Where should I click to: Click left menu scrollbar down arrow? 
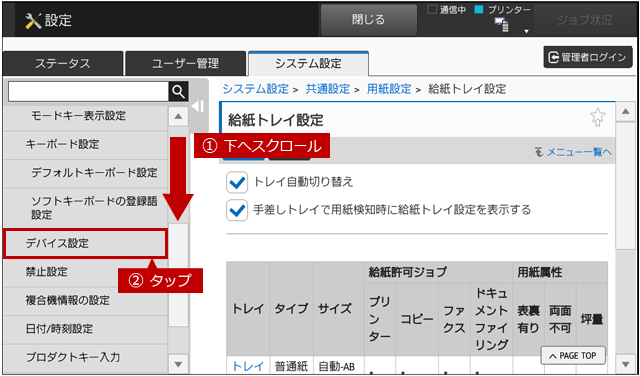178,363
